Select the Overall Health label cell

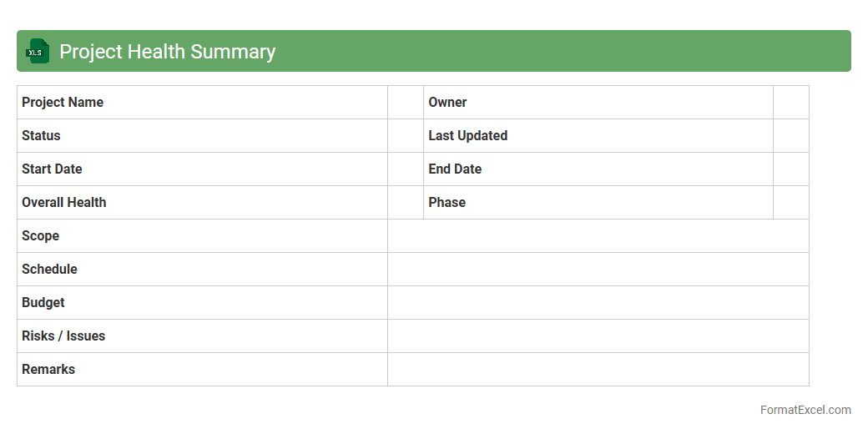[202, 203]
